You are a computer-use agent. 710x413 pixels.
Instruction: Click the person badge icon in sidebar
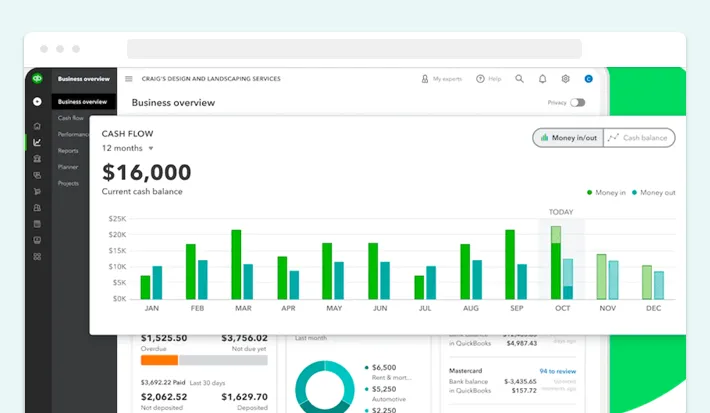[37, 207]
